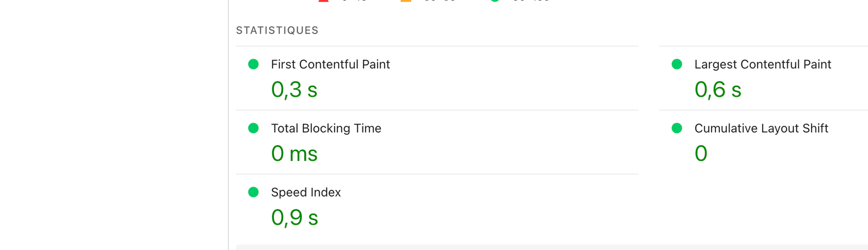
Task: Click the green dot beside First Contentful Paint
Action: 253,64
